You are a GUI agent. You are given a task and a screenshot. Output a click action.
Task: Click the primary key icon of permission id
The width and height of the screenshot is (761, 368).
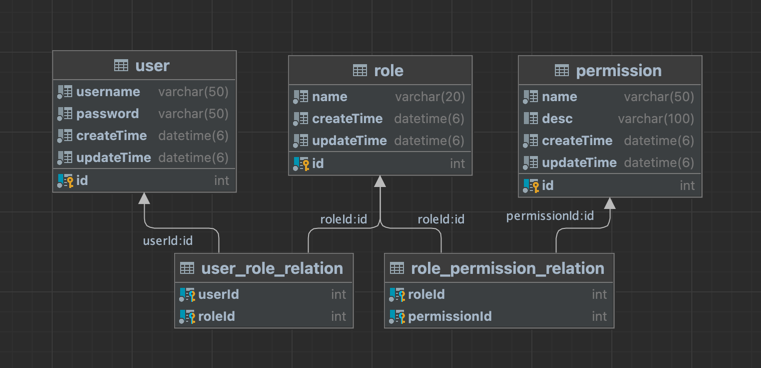click(x=531, y=185)
